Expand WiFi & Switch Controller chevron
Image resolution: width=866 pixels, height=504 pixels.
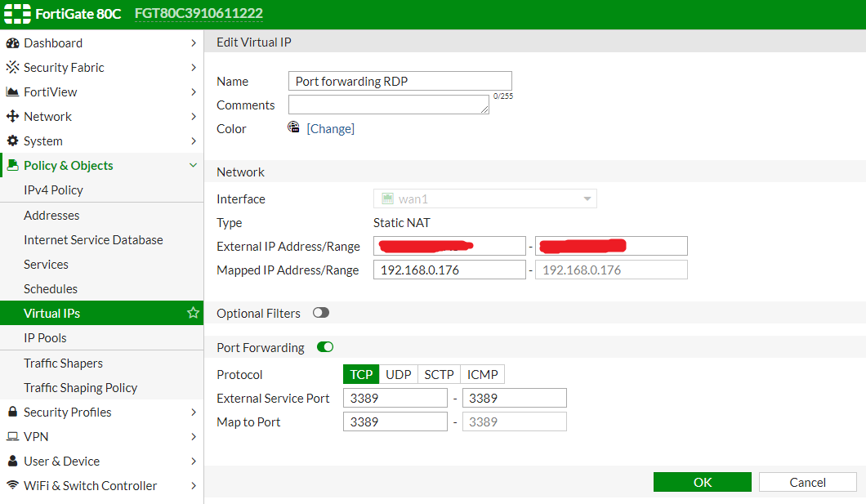coord(194,485)
